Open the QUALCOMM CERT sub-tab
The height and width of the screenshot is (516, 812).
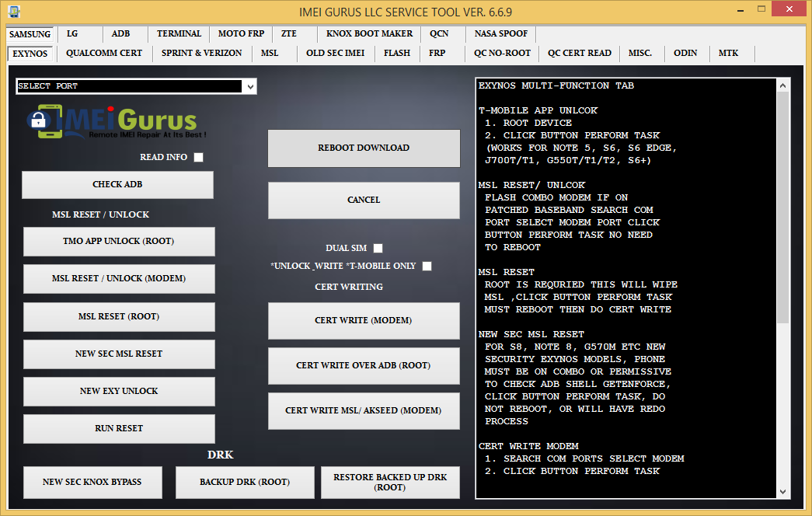104,53
